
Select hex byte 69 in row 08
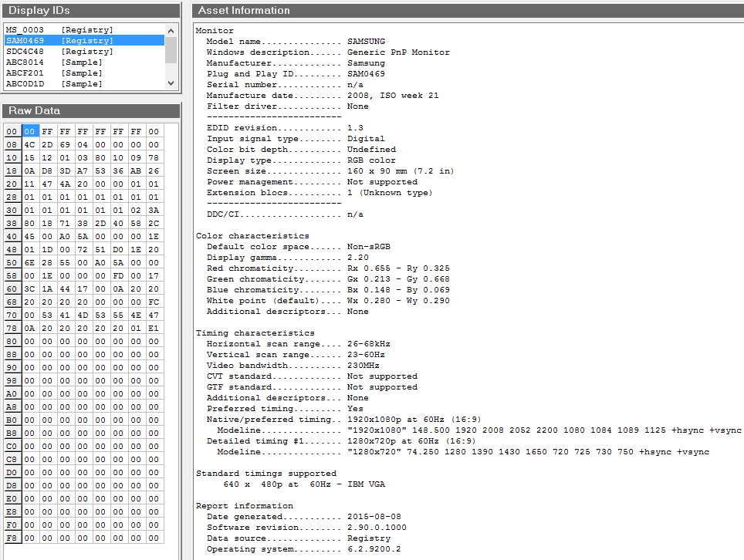pos(65,144)
